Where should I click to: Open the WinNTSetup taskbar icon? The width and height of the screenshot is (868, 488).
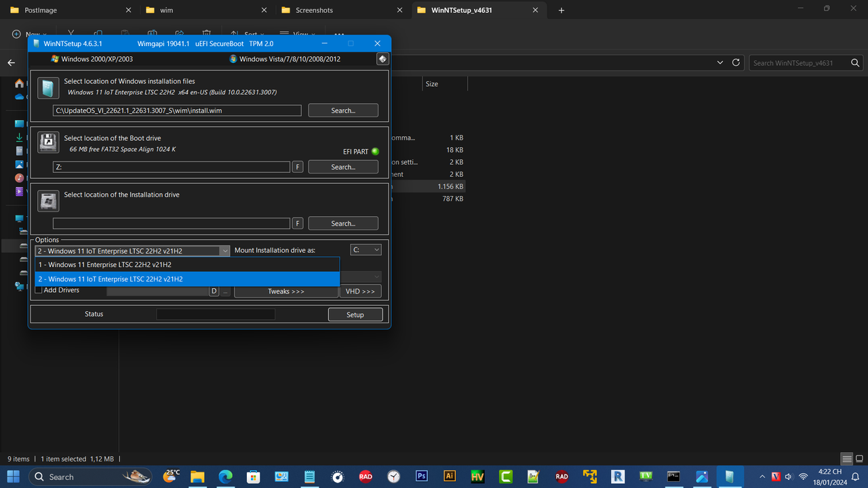729,476
